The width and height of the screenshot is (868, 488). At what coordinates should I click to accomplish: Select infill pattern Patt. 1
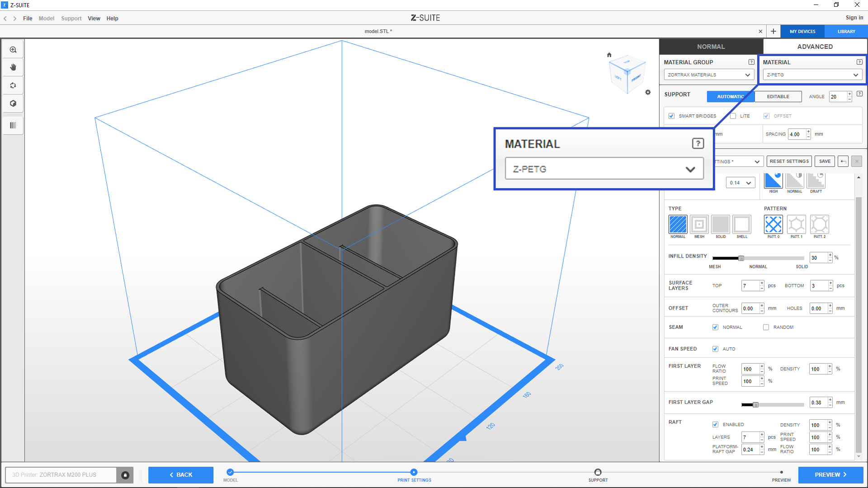click(796, 225)
